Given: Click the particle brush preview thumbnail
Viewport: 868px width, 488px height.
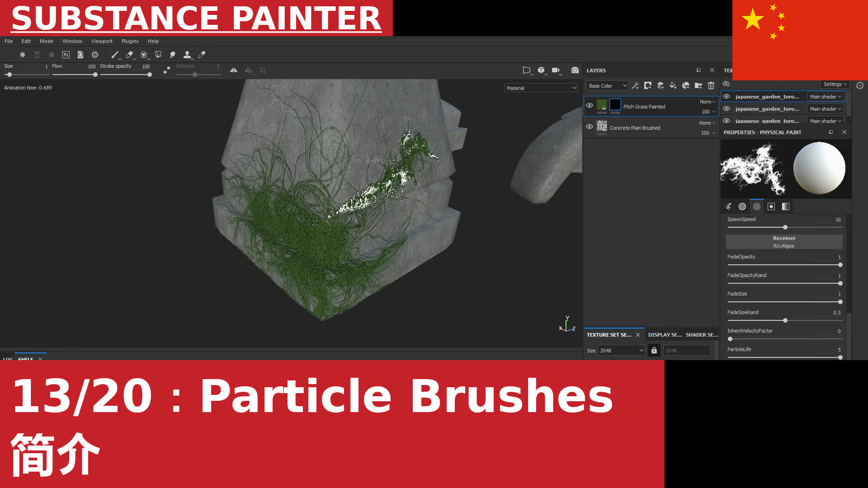Looking at the screenshot, I should pos(753,169).
